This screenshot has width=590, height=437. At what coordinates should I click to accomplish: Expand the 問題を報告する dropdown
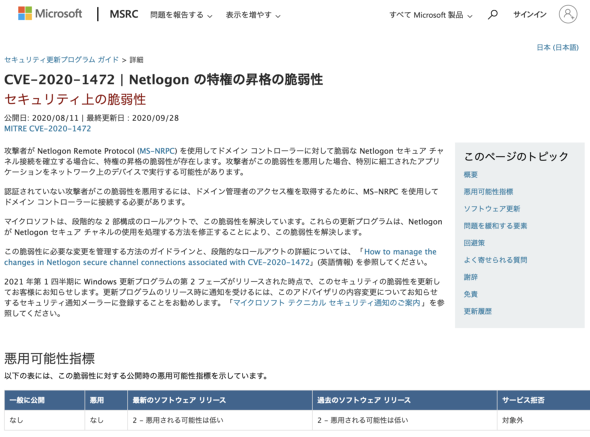point(181,15)
